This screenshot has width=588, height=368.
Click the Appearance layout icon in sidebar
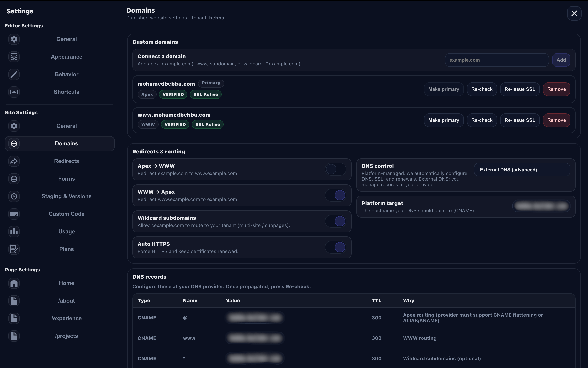(x=14, y=57)
